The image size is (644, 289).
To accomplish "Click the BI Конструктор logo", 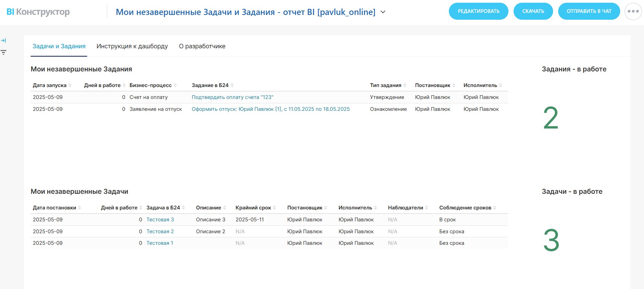I will click(38, 12).
